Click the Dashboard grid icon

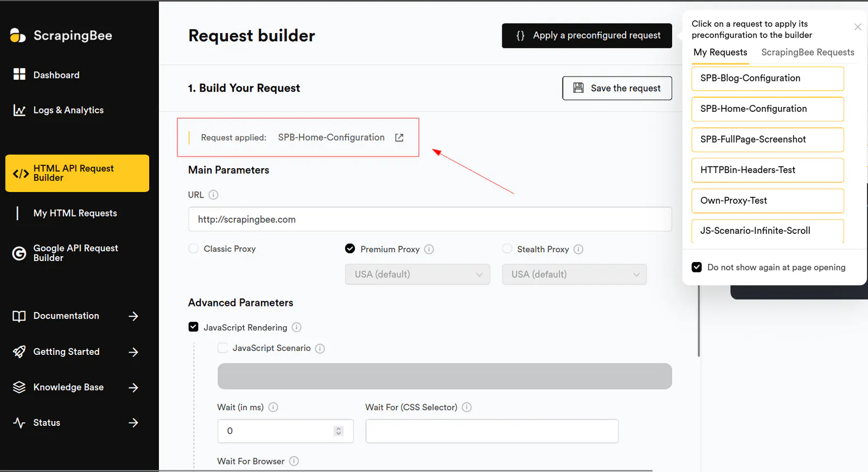click(x=20, y=74)
